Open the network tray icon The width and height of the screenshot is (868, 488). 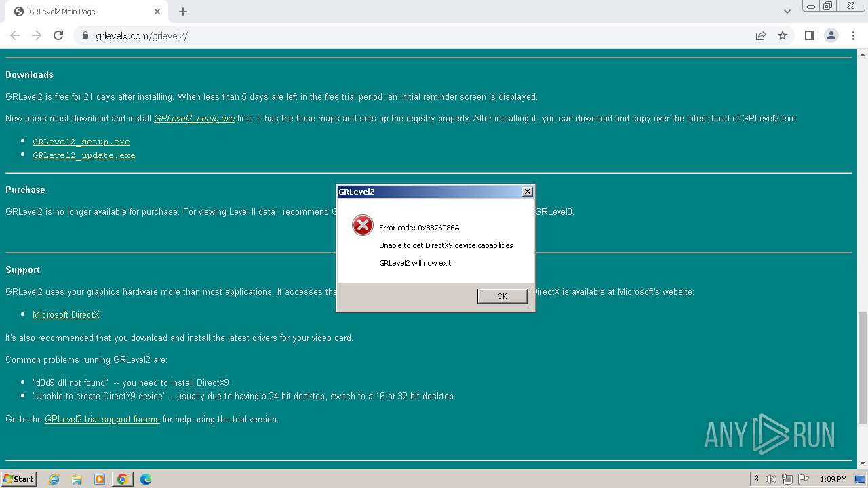[x=787, y=479]
